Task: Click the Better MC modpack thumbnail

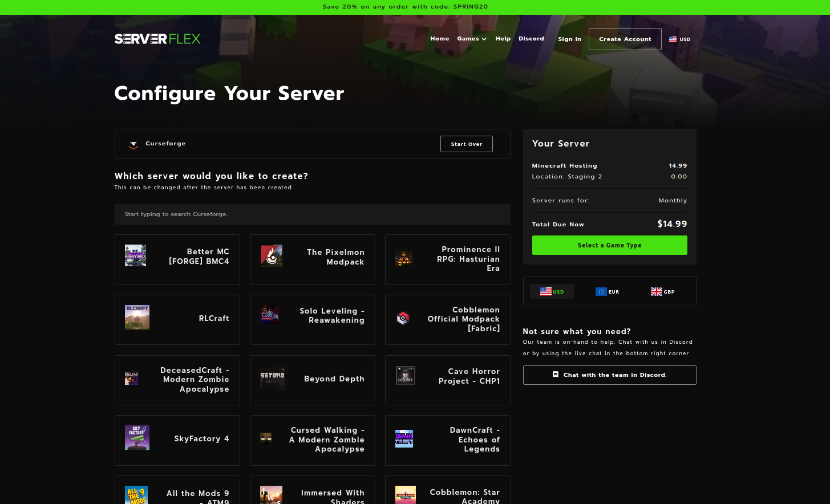Action: 136,255
